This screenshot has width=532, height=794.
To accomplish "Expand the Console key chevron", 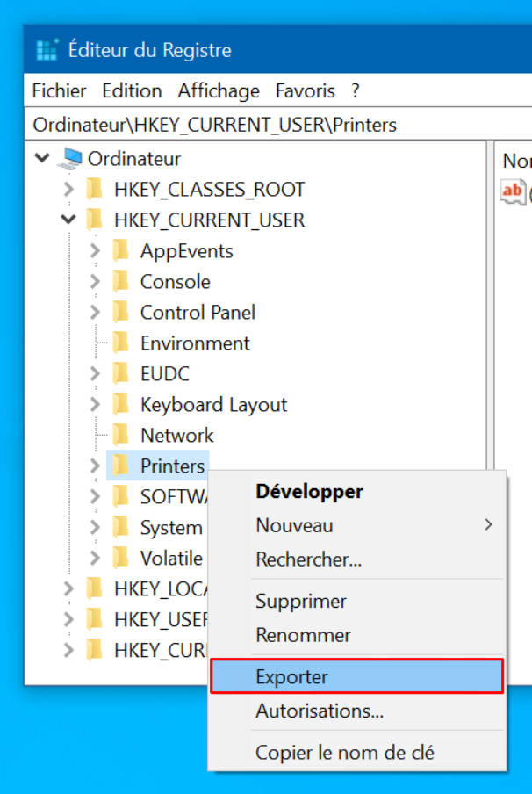I will pos(95,282).
